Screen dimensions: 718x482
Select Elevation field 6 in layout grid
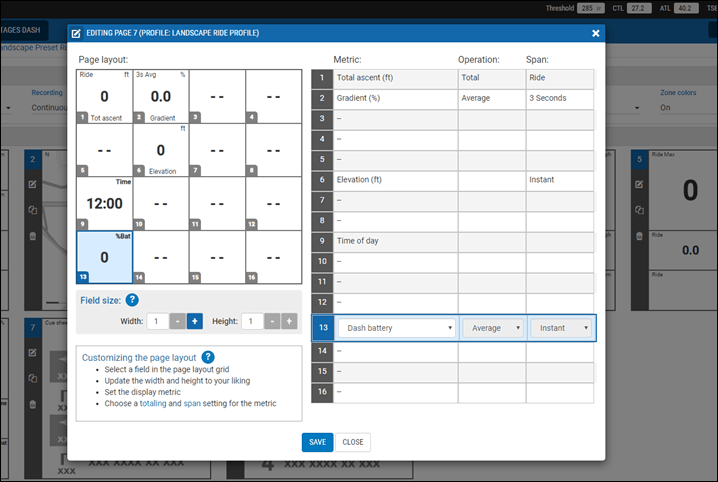coord(161,150)
